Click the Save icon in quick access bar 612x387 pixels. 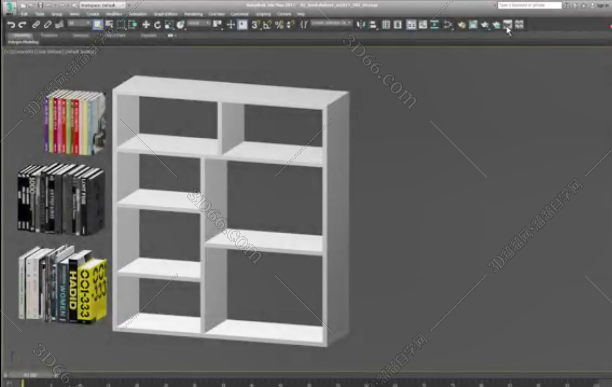[x=40, y=5]
